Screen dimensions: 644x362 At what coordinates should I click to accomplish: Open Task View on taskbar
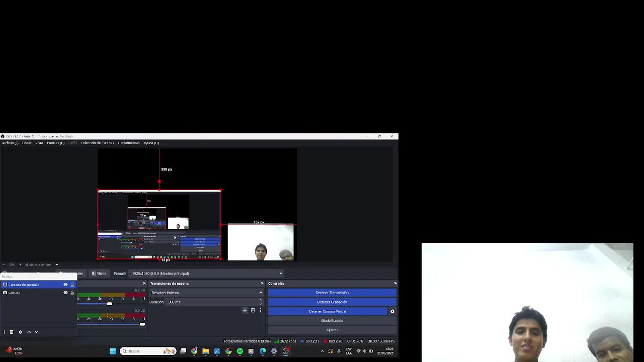[183, 351]
